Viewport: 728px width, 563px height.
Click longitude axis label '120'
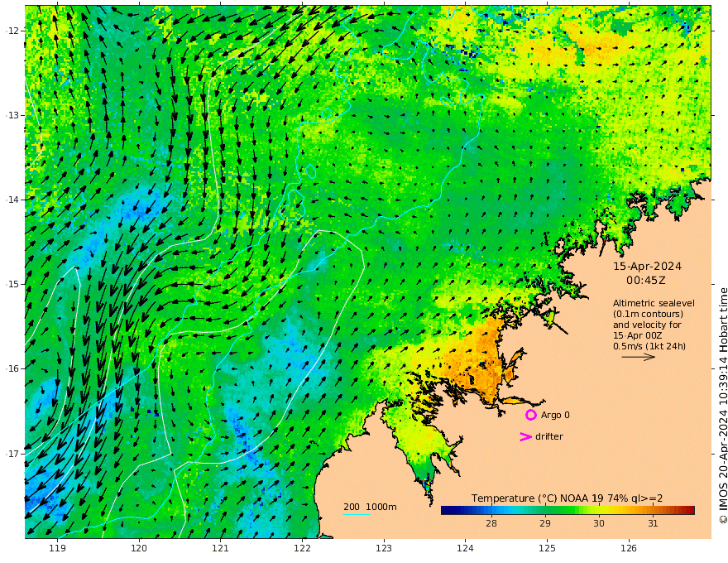click(x=139, y=549)
